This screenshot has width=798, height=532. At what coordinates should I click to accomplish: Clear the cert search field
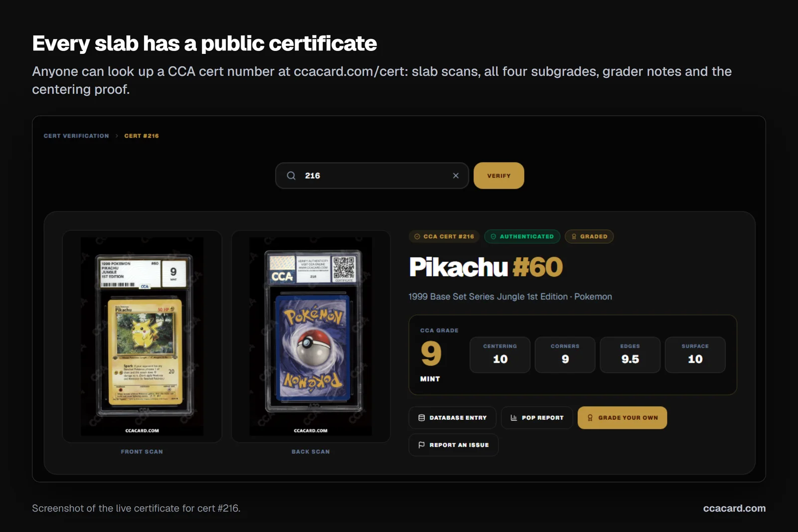(x=455, y=176)
